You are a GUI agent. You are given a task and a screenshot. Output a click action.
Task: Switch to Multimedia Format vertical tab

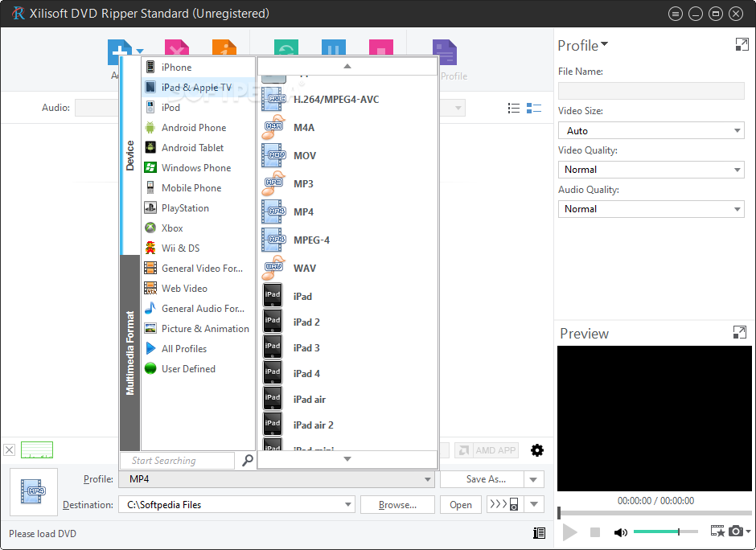coord(129,353)
